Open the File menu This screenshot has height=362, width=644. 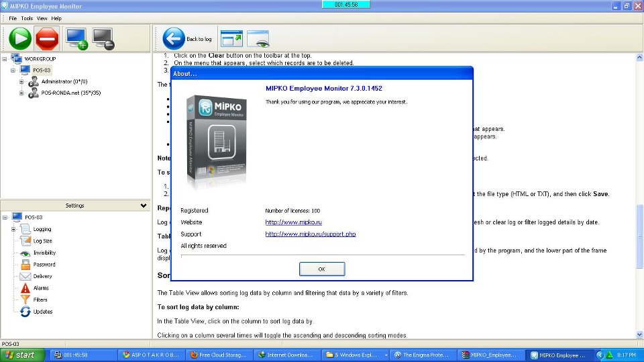pyautogui.click(x=13, y=19)
